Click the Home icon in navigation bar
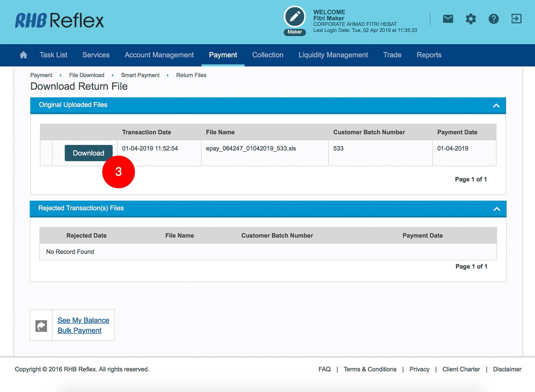This screenshot has height=392, width=535. (23, 55)
